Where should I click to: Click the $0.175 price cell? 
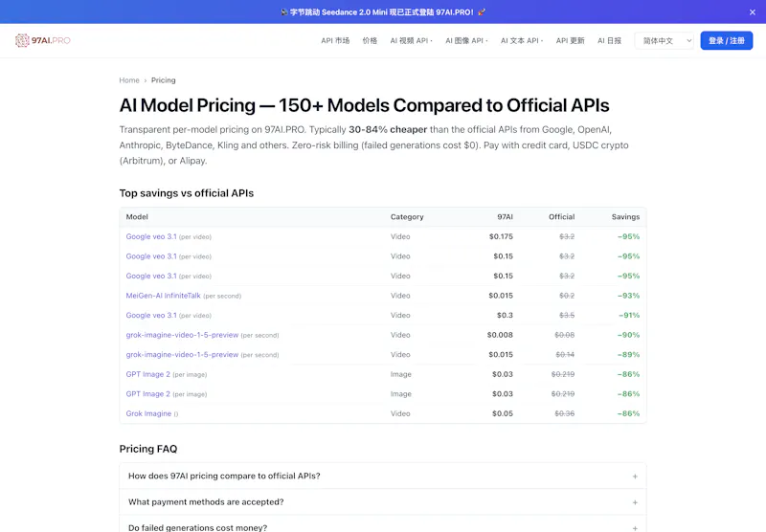(x=501, y=236)
